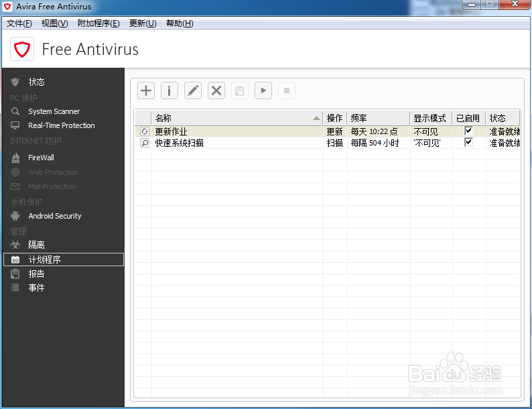Minimize the Avira window
Screen dimensions: 532x409
(471, 5)
